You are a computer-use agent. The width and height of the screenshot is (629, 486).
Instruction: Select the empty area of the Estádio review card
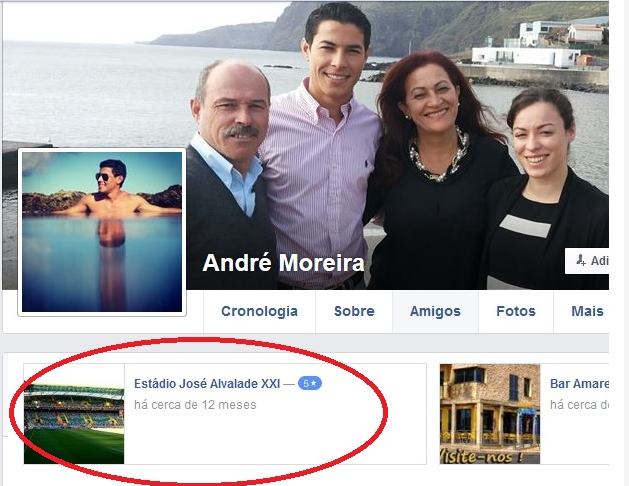275,438
